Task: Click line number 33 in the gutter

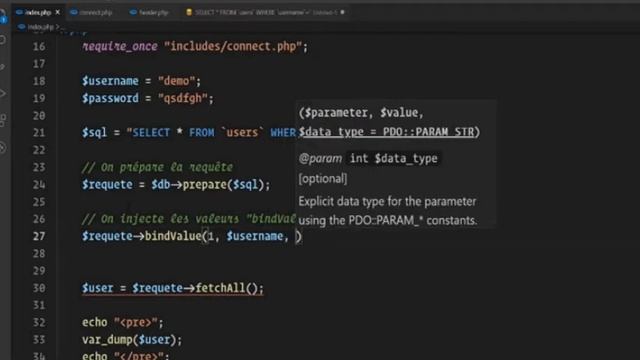Action: pyautogui.click(x=39, y=340)
